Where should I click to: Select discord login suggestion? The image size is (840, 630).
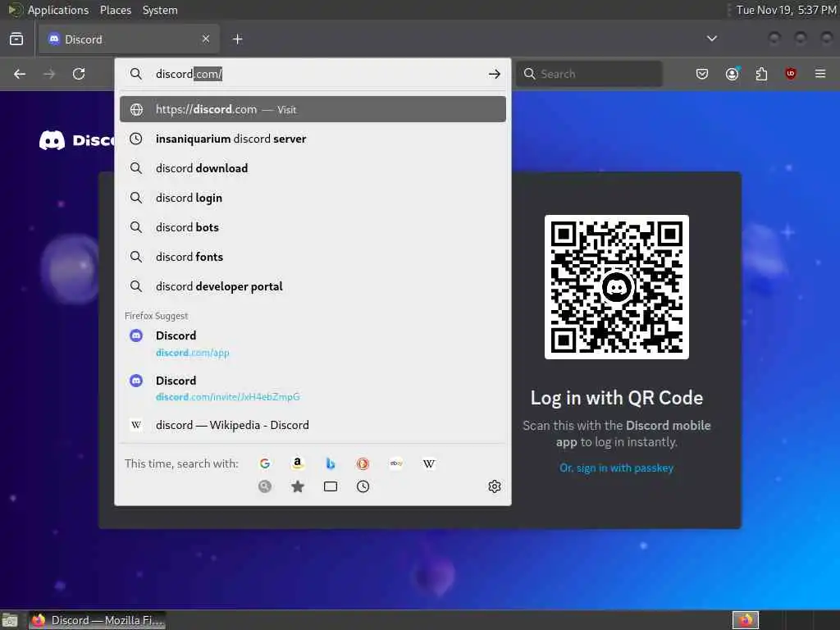coord(313,198)
